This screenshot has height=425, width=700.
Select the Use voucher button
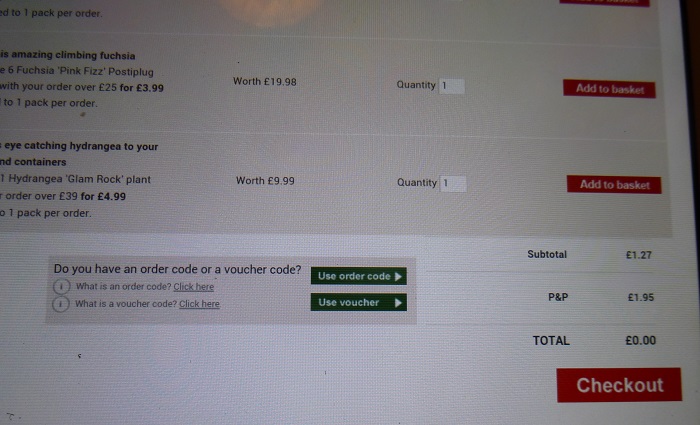358,302
